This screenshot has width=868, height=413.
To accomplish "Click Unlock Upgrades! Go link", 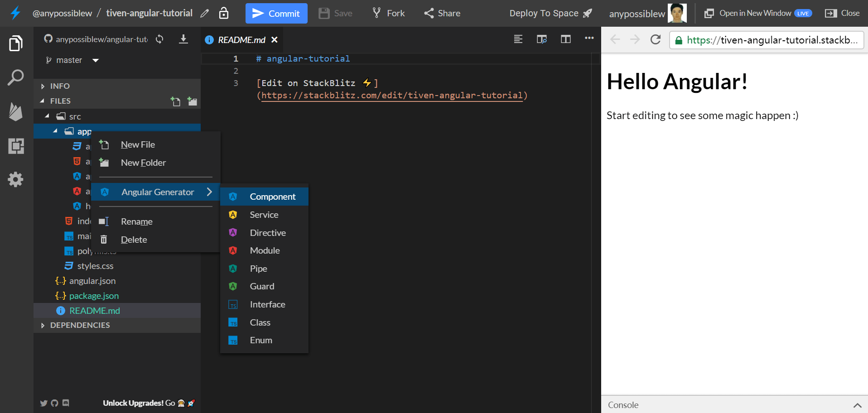I will pos(149,403).
